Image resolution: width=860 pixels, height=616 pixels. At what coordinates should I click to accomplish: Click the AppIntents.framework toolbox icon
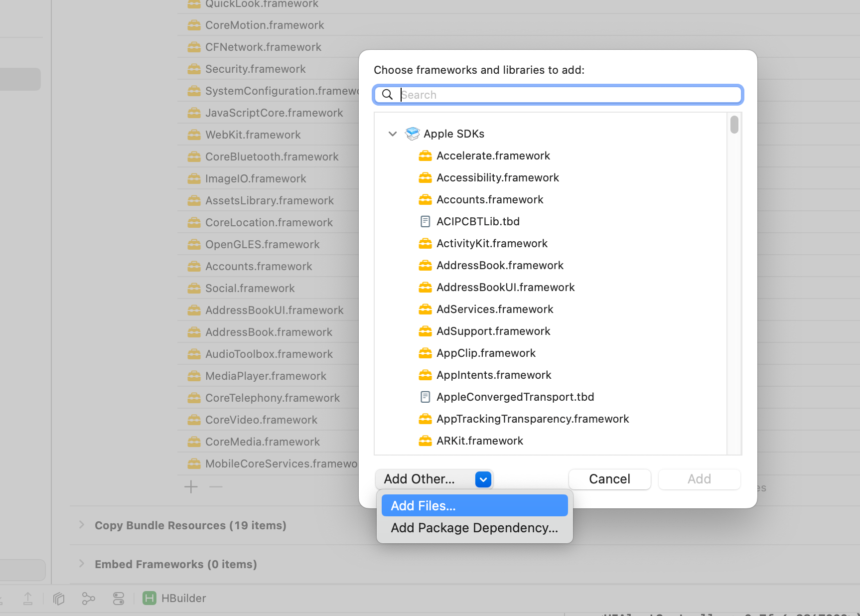coord(425,375)
